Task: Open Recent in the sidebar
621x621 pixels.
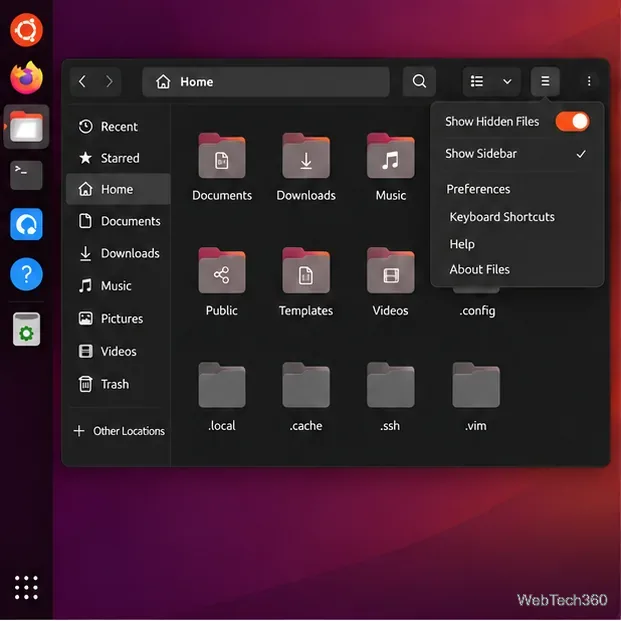Action: coord(118,127)
